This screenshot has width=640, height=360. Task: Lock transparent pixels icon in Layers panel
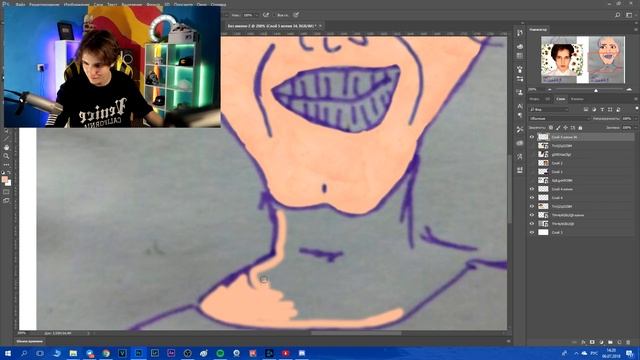click(x=551, y=128)
